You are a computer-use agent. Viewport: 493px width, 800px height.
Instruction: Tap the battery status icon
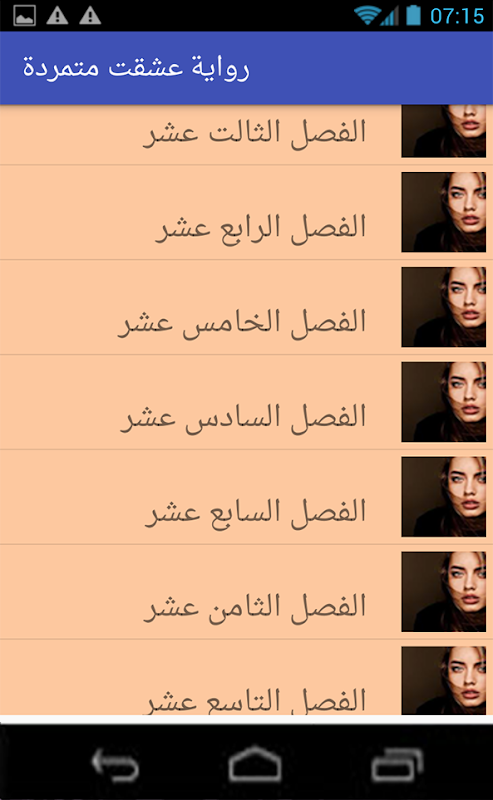point(413,15)
